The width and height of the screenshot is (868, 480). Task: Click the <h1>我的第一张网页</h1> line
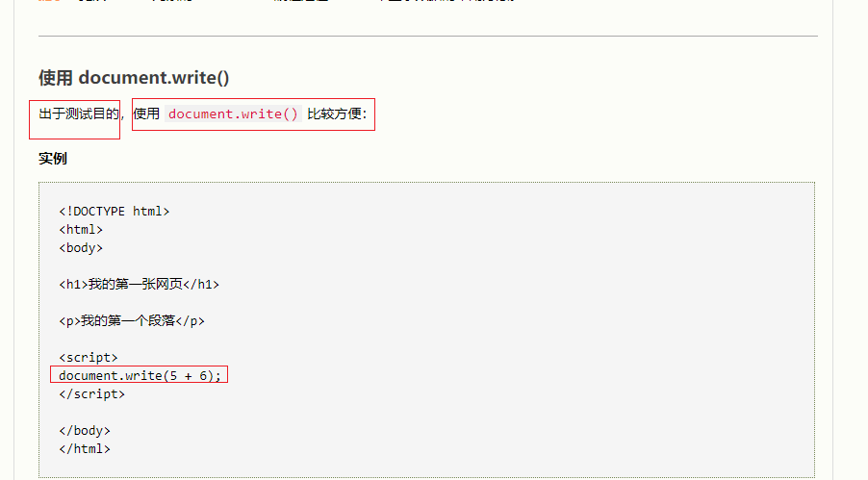(x=139, y=285)
